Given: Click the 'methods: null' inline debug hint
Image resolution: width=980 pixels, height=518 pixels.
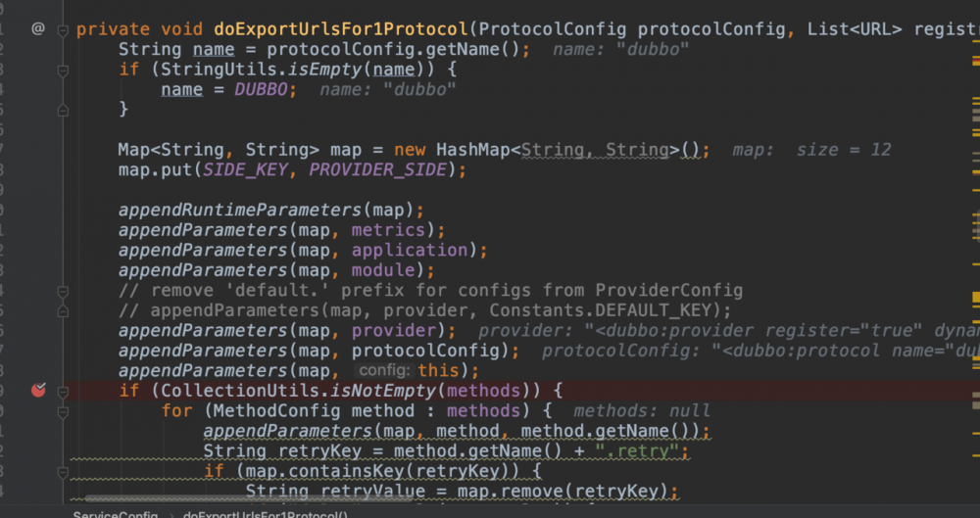Looking at the screenshot, I should pos(642,411).
